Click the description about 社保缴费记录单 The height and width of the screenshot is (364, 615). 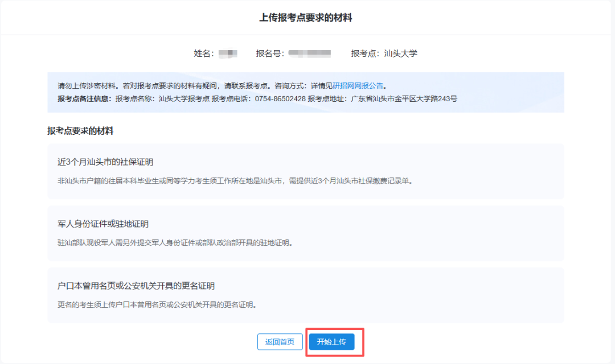point(235,181)
